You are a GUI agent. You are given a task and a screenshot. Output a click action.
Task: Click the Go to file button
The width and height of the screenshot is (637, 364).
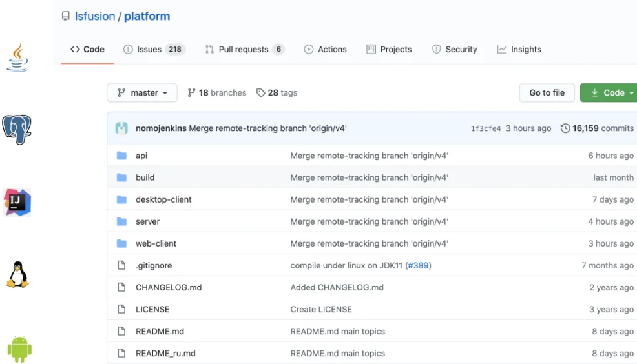click(x=547, y=92)
